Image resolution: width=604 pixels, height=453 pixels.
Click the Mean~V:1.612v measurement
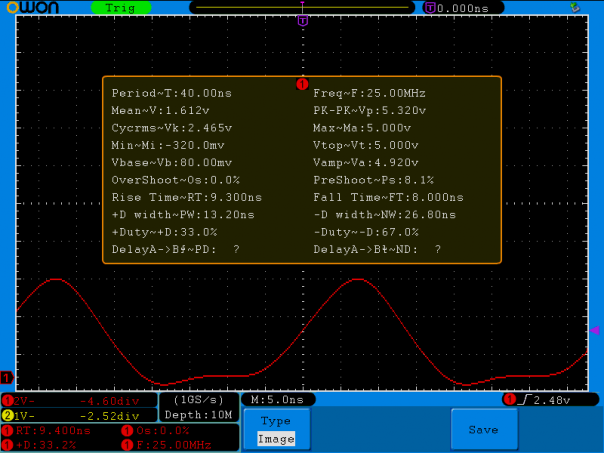161,111
